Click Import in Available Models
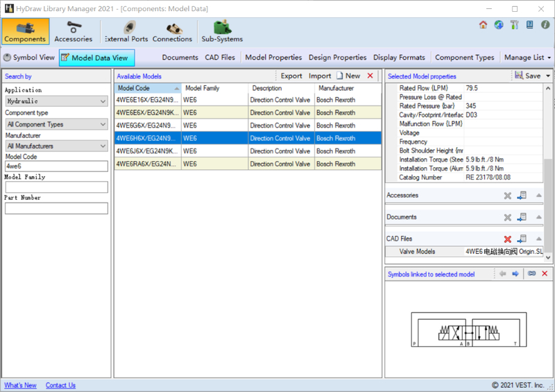555x392 pixels. [320, 76]
